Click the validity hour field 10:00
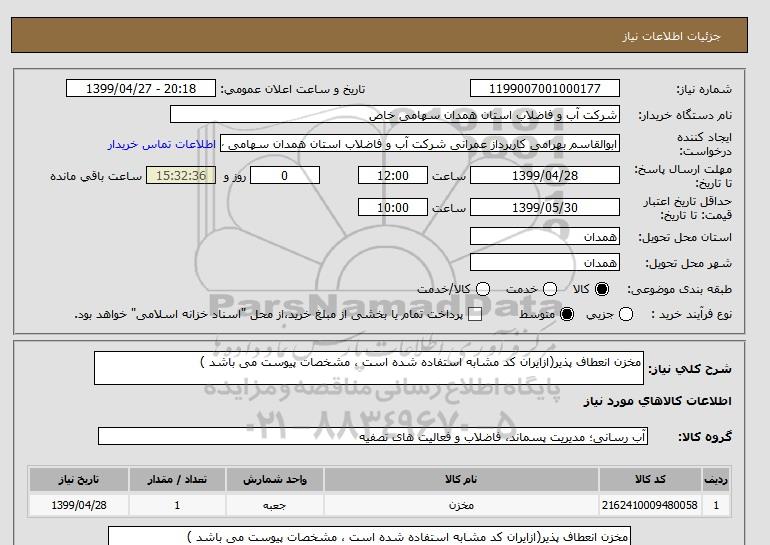Image resolution: width=770 pixels, height=545 pixels. pyautogui.click(x=393, y=207)
